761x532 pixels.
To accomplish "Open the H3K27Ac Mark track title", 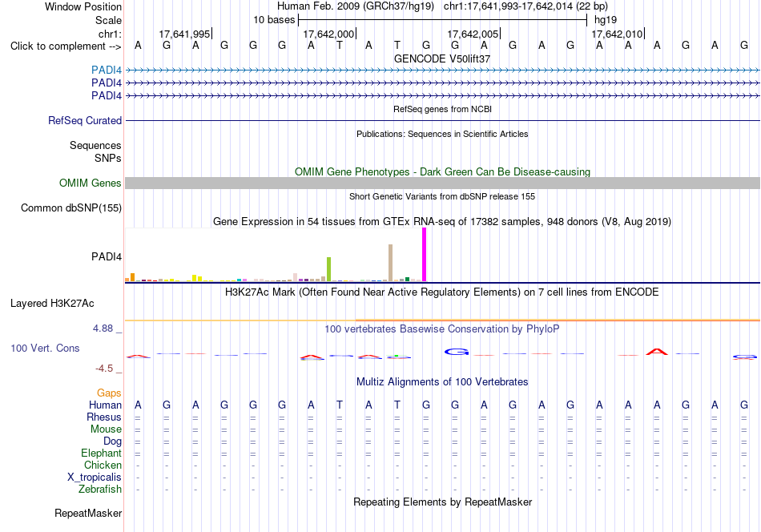I will (x=442, y=292).
